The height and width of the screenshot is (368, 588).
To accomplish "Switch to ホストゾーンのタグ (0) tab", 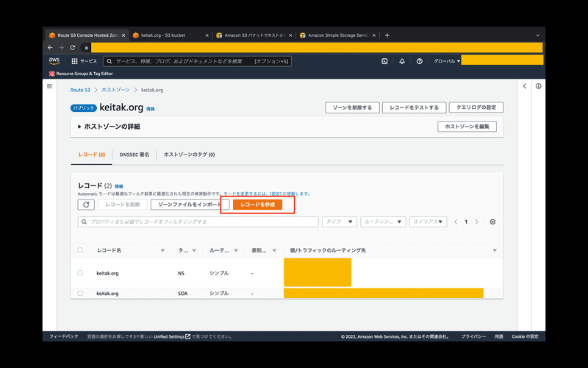I will (189, 155).
